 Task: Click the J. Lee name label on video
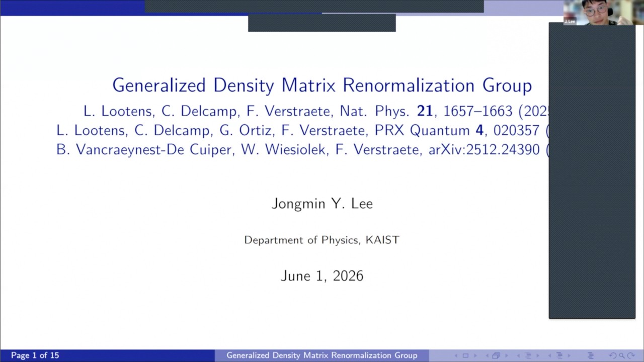click(x=570, y=22)
